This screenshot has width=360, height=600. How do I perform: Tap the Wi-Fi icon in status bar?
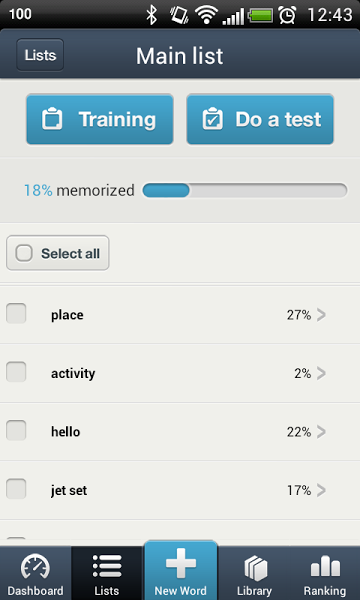(206, 15)
